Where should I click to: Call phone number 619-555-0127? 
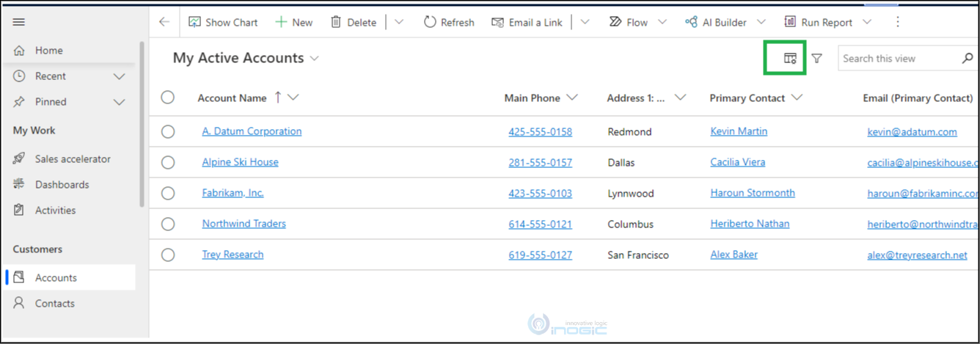click(540, 255)
